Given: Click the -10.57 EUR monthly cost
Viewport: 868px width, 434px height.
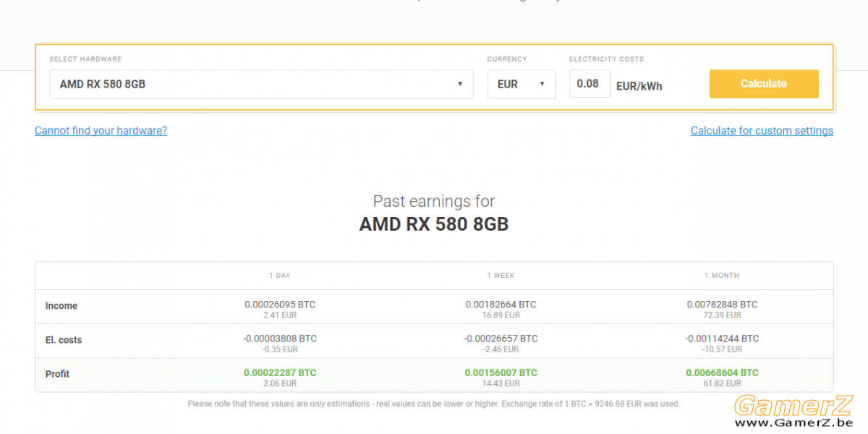Looking at the screenshot, I should click(x=722, y=349).
